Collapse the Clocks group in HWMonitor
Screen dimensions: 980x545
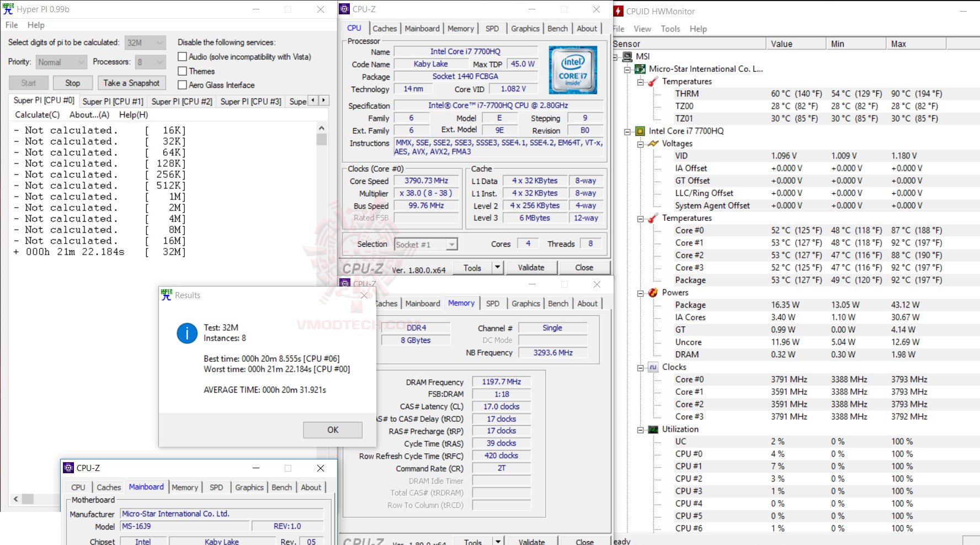640,367
